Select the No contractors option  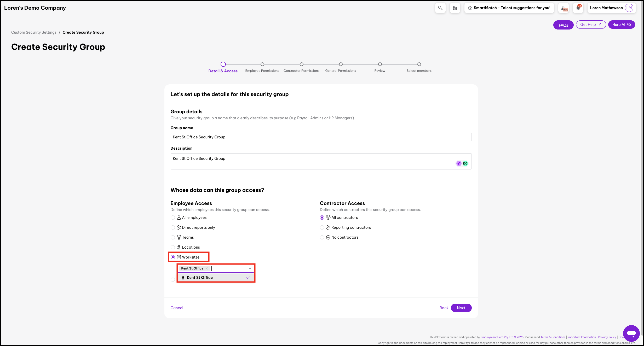pyautogui.click(x=322, y=237)
